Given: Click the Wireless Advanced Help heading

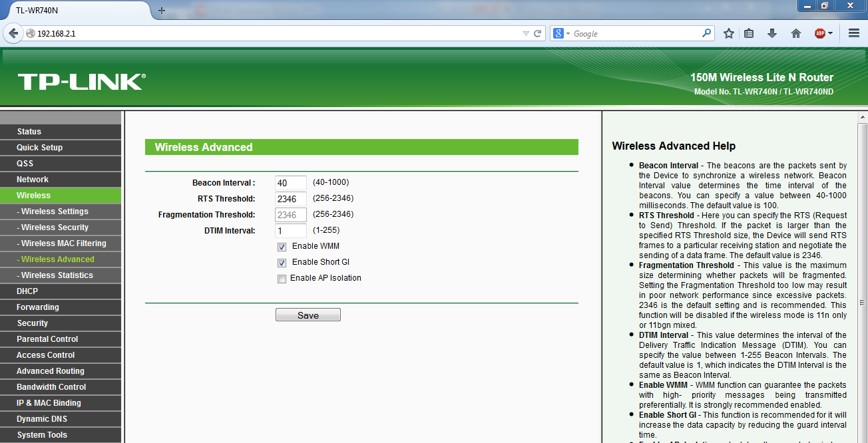Looking at the screenshot, I should coord(674,146).
